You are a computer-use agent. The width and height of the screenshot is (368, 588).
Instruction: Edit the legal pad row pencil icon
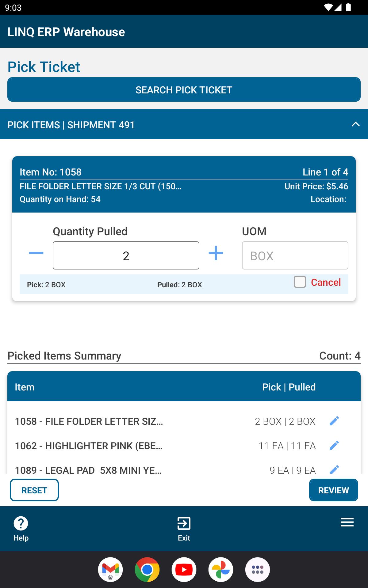click(x=334, y=469)
